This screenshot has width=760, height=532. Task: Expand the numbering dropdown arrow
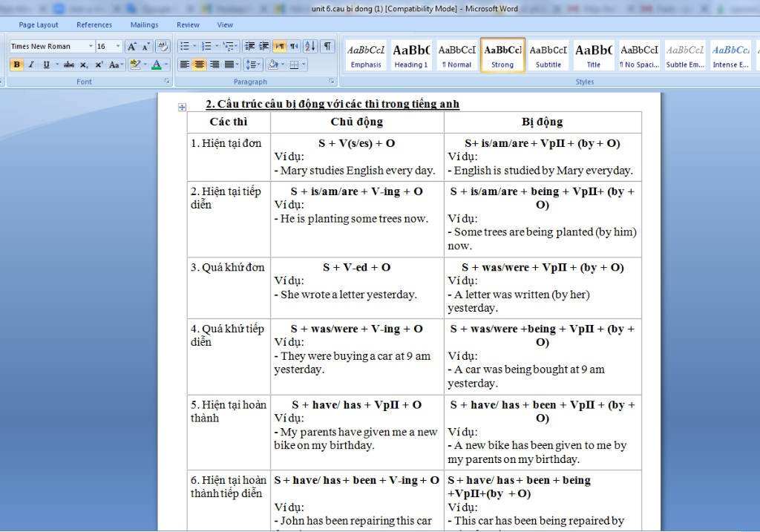[217, 47]
